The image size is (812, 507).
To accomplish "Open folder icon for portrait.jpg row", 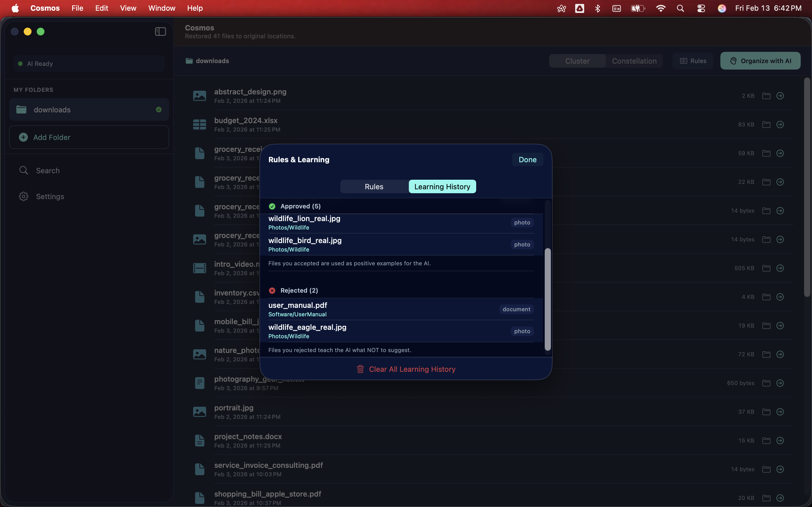I will 766,412.
